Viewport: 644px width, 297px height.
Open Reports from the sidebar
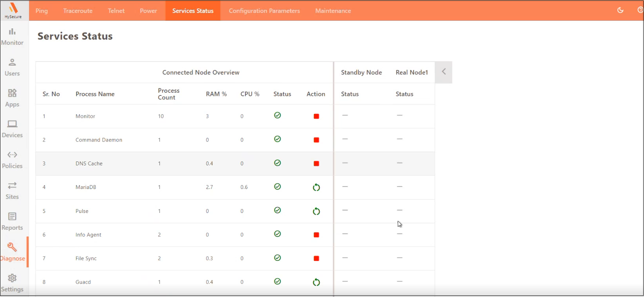12,222
